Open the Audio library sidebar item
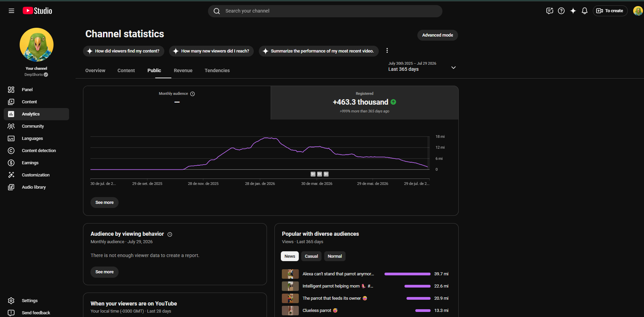Image resolution: width=644 pixels, height=317 pixels. coord(36,187)
